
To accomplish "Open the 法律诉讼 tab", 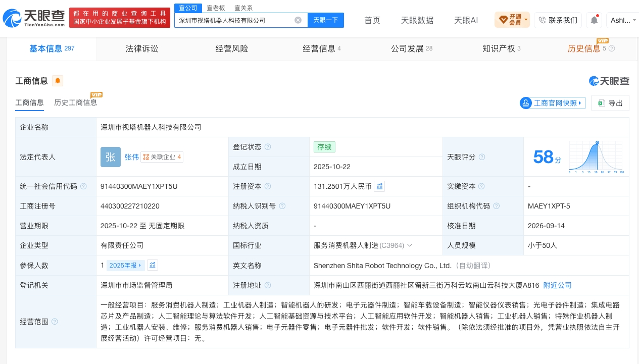I will click(142, 48).
